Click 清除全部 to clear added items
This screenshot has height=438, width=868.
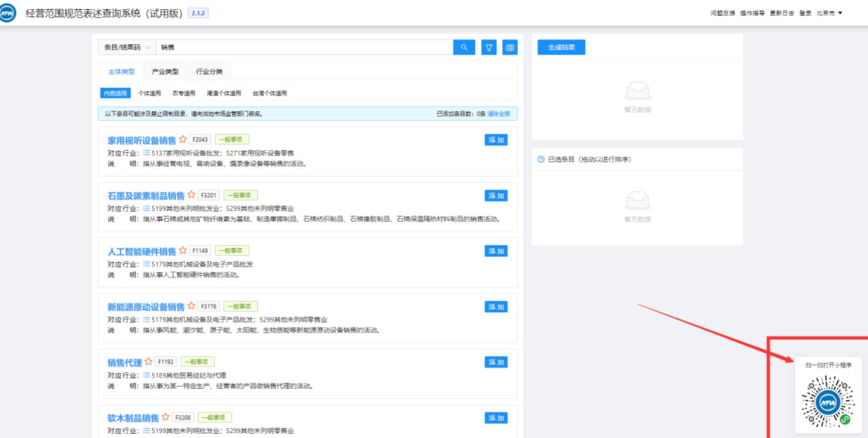499,114
